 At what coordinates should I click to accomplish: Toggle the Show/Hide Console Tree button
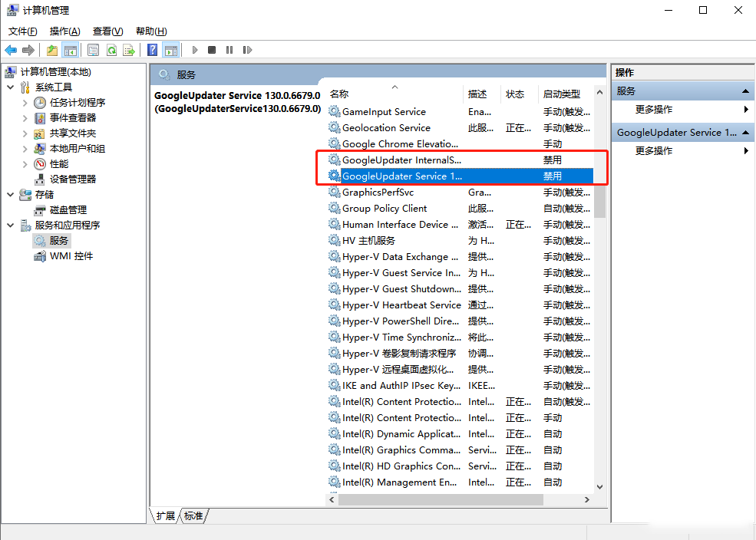point(70,50)
